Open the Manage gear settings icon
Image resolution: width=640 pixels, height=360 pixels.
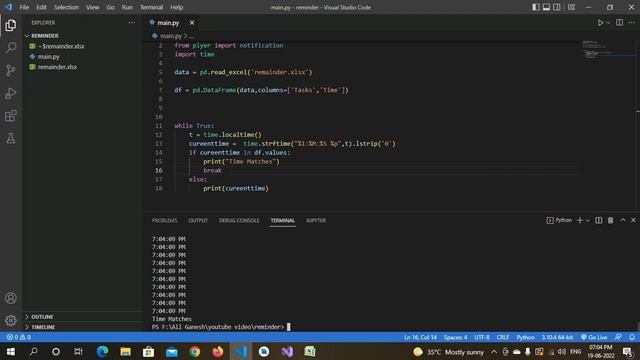pos(11,320)
